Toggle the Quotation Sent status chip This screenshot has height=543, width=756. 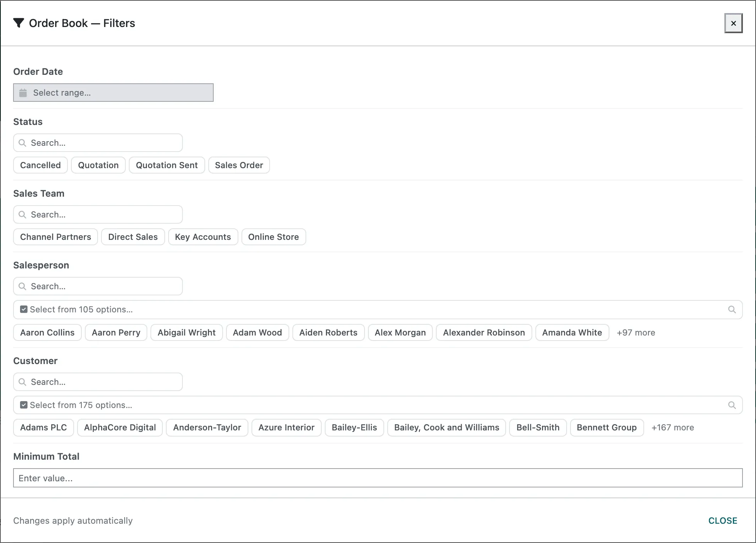coord(167,165)
